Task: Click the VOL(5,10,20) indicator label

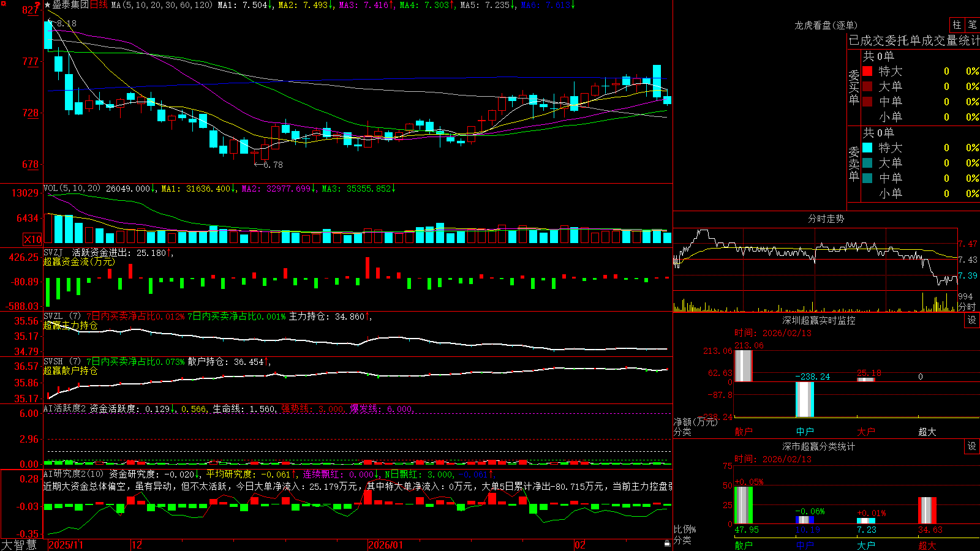Action: tap(72, 189)
